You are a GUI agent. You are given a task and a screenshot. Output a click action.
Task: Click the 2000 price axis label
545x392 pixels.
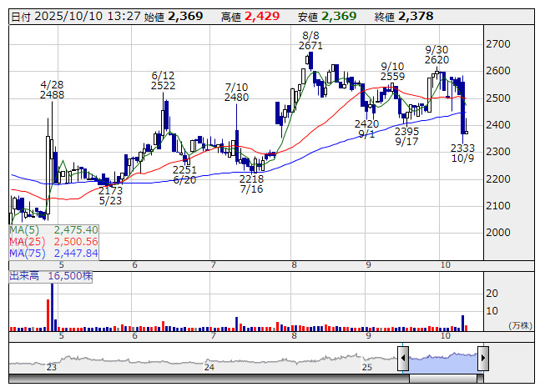498,233
